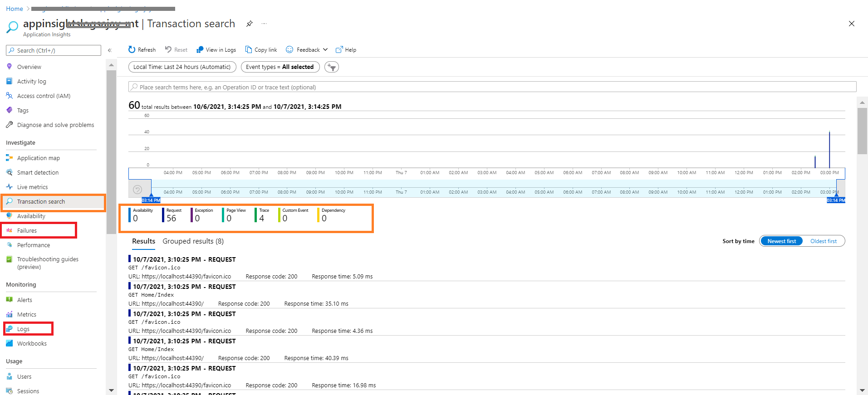Open the favicon.ico request with 4.36 ms
This screenshot has height=395, width=868.
486,322
